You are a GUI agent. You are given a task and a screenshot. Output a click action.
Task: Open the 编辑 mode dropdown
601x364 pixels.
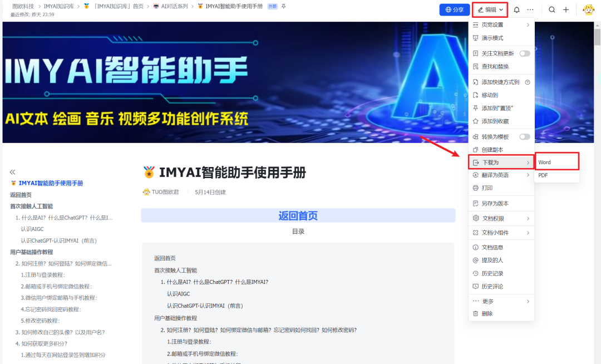tap(490, 10)
